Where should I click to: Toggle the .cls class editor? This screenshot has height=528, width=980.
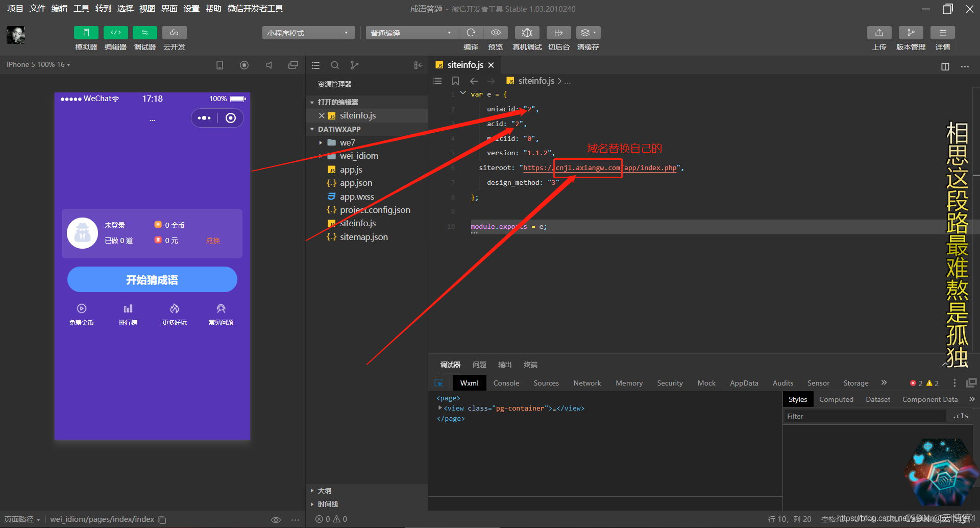(961, 416)
